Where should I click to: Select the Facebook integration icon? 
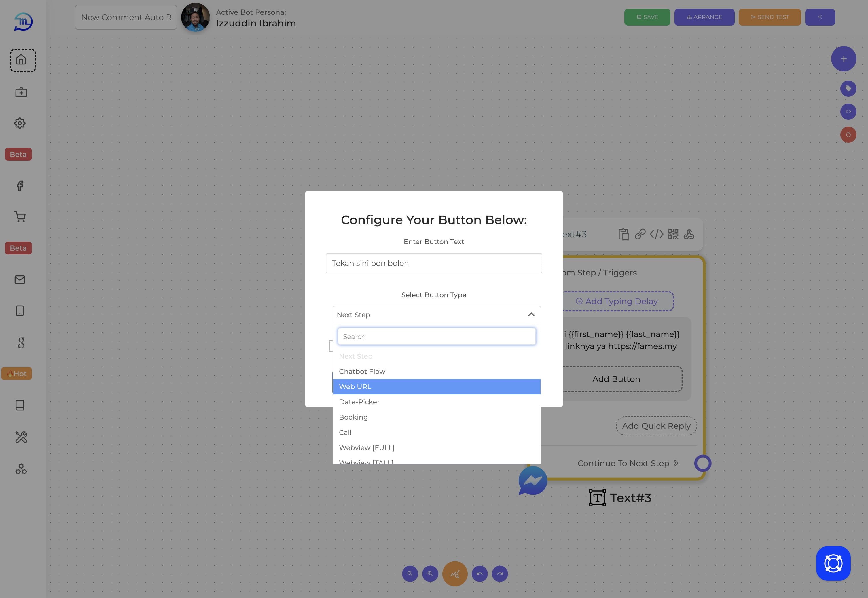20,185
